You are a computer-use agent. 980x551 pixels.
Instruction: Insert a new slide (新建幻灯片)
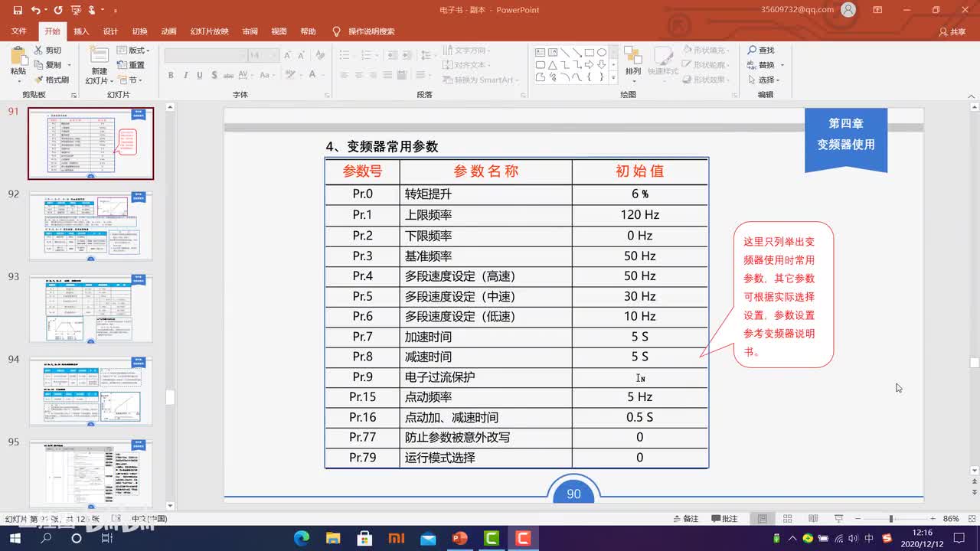coord(98,65)
